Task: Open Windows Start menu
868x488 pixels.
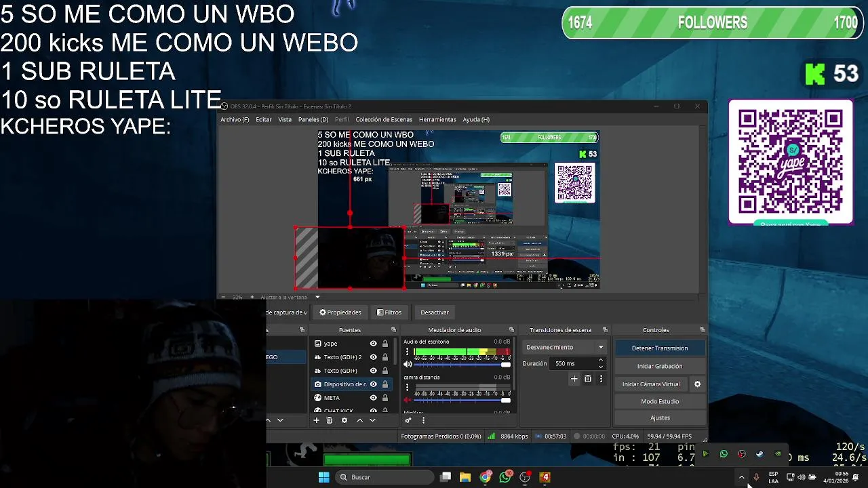Action: 324,477
